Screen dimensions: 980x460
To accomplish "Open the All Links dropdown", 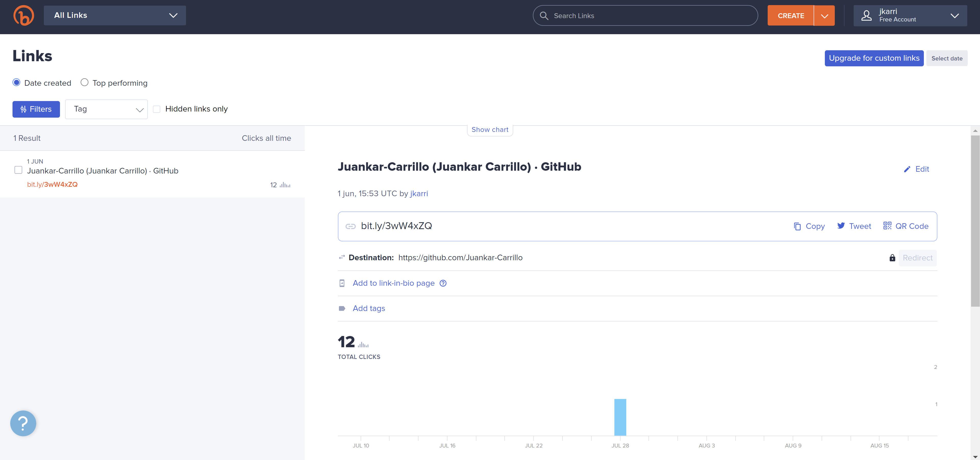I will click(115, 15).
